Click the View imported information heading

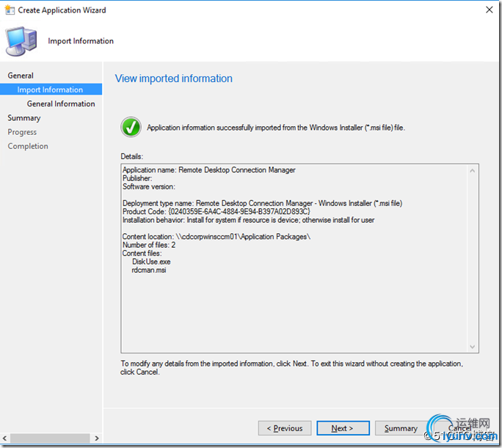click(173, 78)
